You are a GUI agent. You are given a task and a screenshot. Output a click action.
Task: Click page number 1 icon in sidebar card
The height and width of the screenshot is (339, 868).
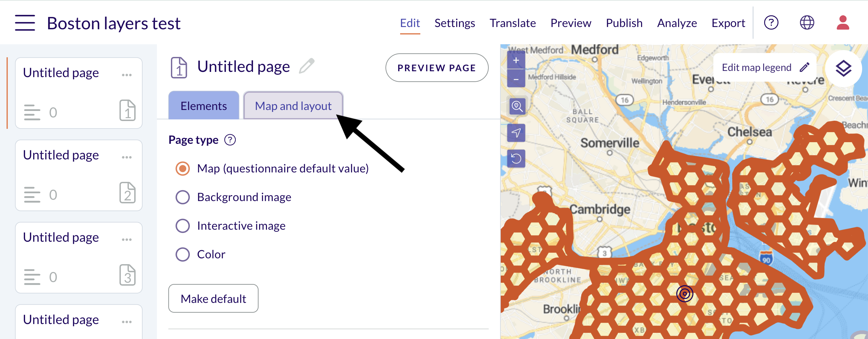(128, 110)
